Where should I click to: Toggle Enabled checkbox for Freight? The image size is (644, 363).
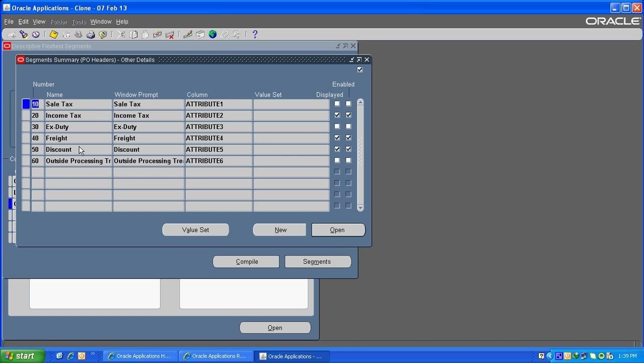tap(348, 138)
